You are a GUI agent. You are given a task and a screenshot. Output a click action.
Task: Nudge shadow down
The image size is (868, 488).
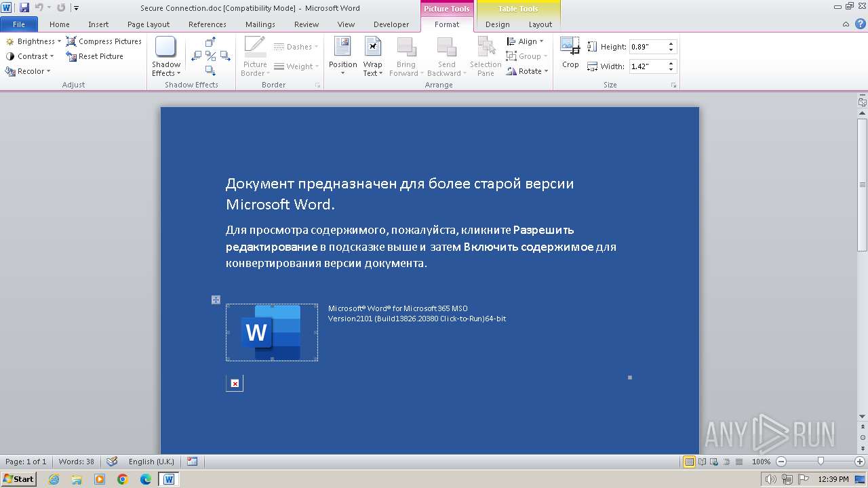[x=210, y=70]
